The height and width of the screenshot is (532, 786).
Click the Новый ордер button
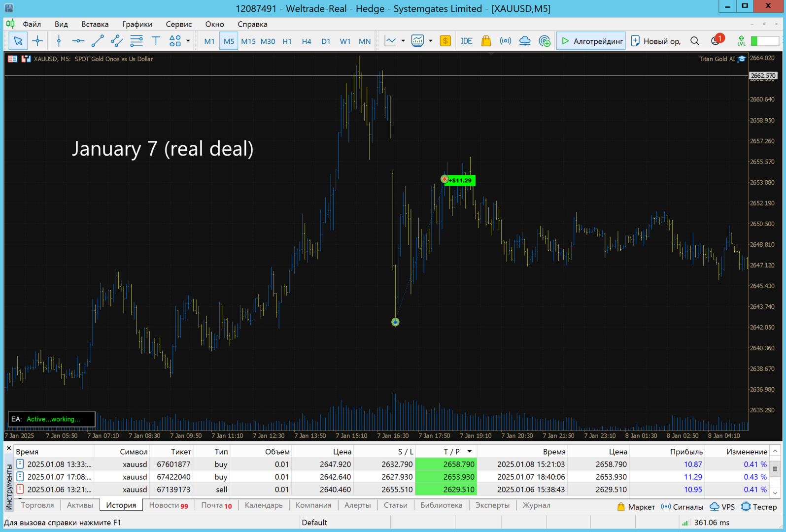656,41
